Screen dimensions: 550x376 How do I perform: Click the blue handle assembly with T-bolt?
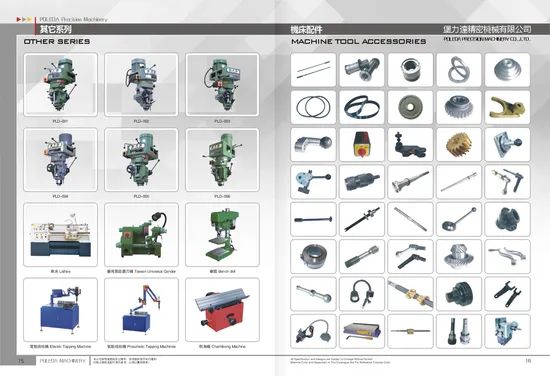313,182
